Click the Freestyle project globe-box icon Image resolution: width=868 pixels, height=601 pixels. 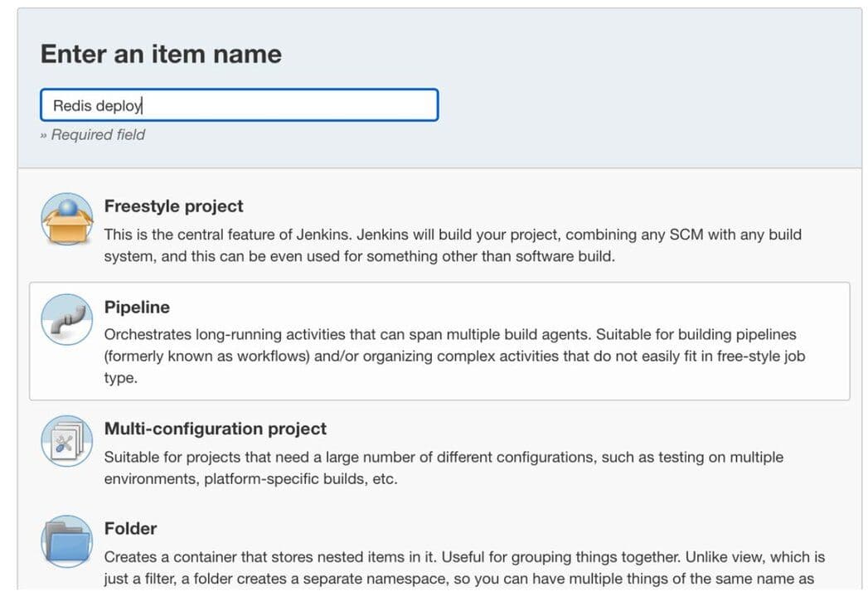pyautogui.click(x=66, y=219)
